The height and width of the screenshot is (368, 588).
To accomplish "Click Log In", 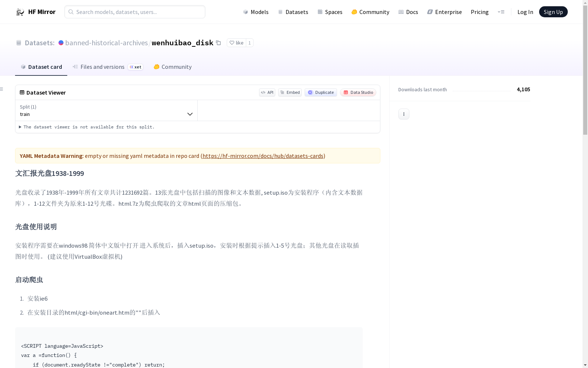I will pyautogui.click(x=525, y=12).
